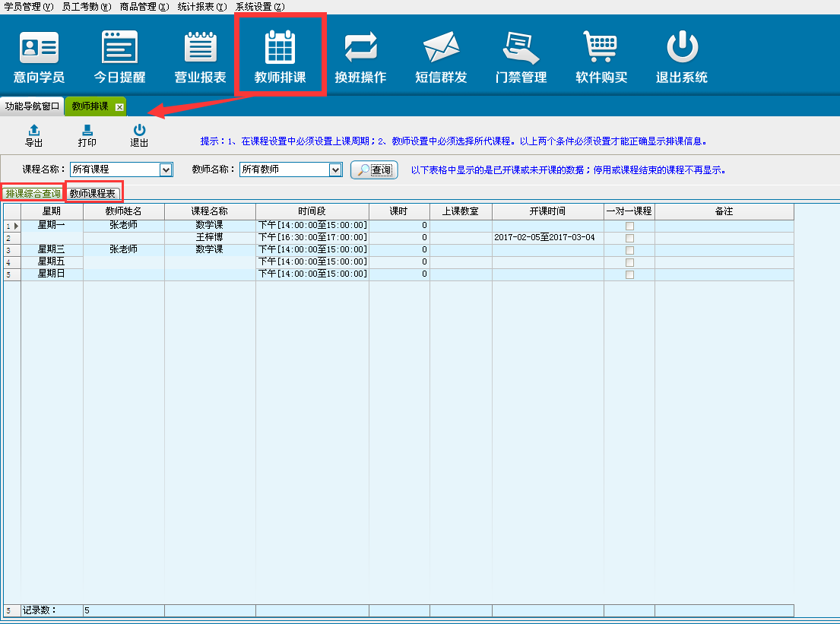Image resolution: width=840 pixels, height=624 pixels.
Task: Open 短信群发 envelope icon
Action: tap(441, 48)
